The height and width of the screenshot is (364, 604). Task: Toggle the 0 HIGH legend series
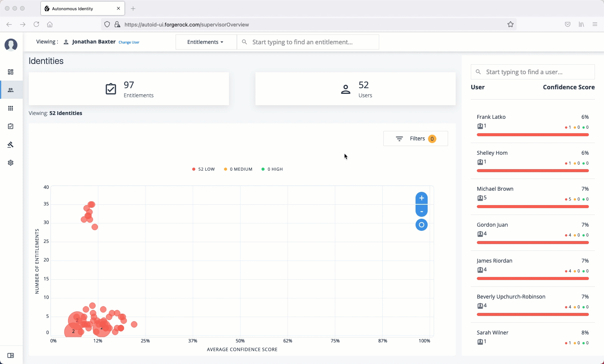[272, 169]
